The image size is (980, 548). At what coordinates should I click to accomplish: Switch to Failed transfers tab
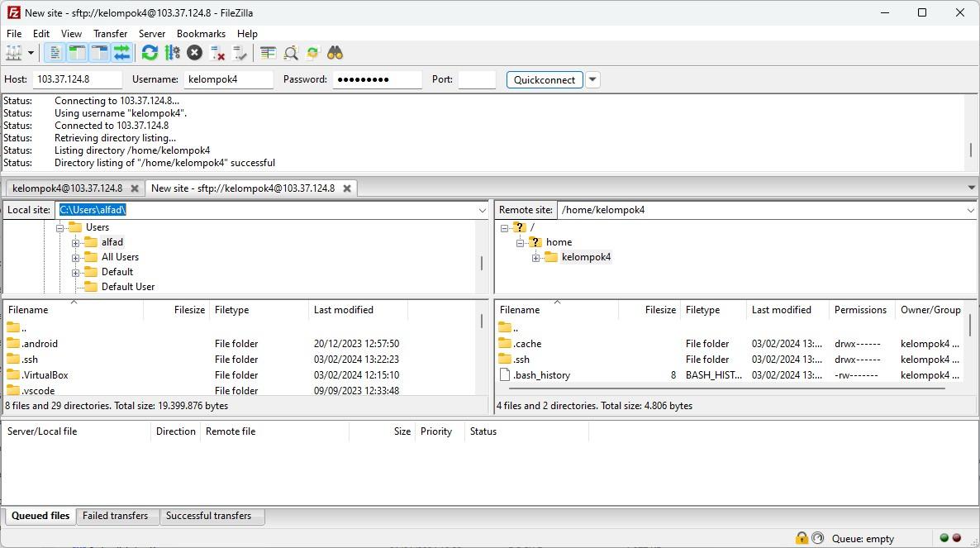tap(116, 516)
